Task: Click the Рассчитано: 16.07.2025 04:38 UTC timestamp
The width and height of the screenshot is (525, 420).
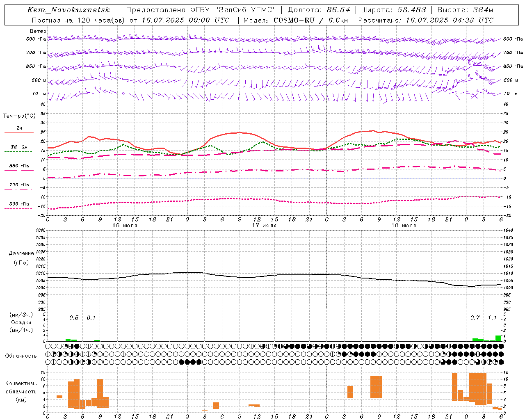Action: pos(426,20)
